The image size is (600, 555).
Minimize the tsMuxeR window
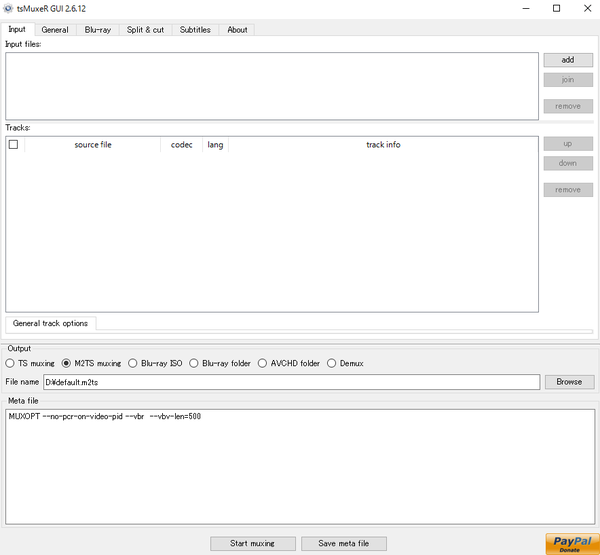point(526,8)
